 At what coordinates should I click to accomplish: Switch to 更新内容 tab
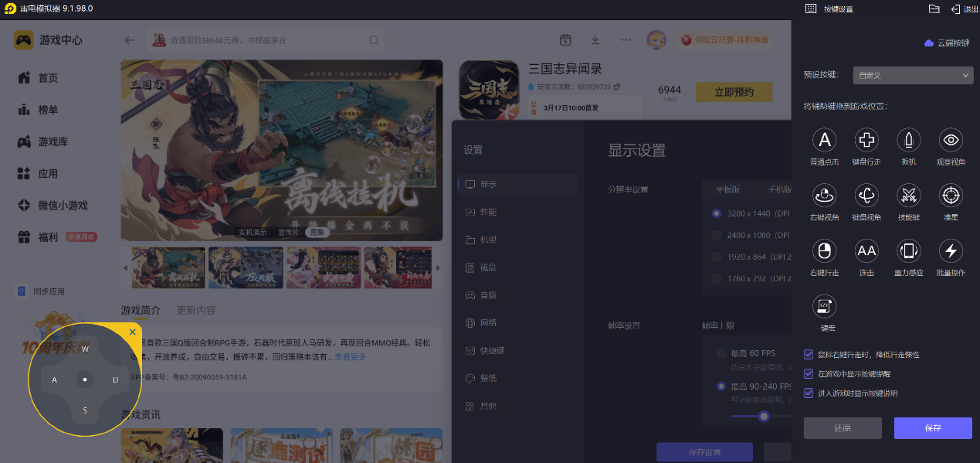(196, 310)
